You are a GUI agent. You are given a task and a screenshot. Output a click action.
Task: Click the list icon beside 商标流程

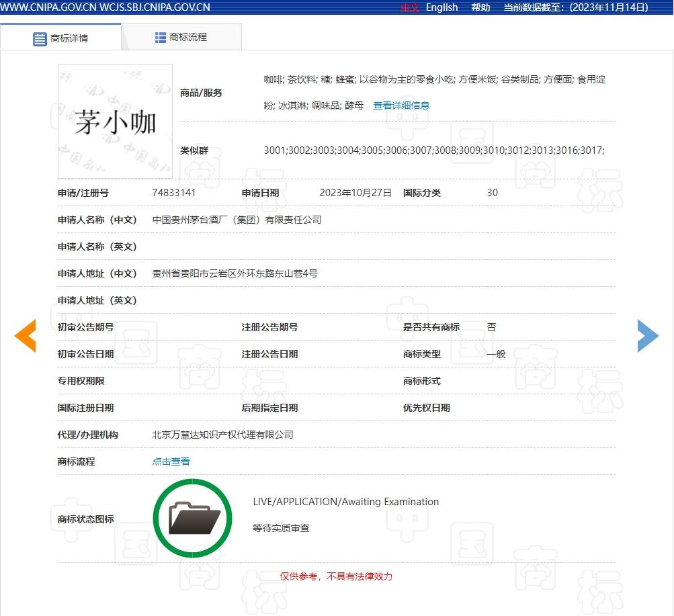click(161, 38)
